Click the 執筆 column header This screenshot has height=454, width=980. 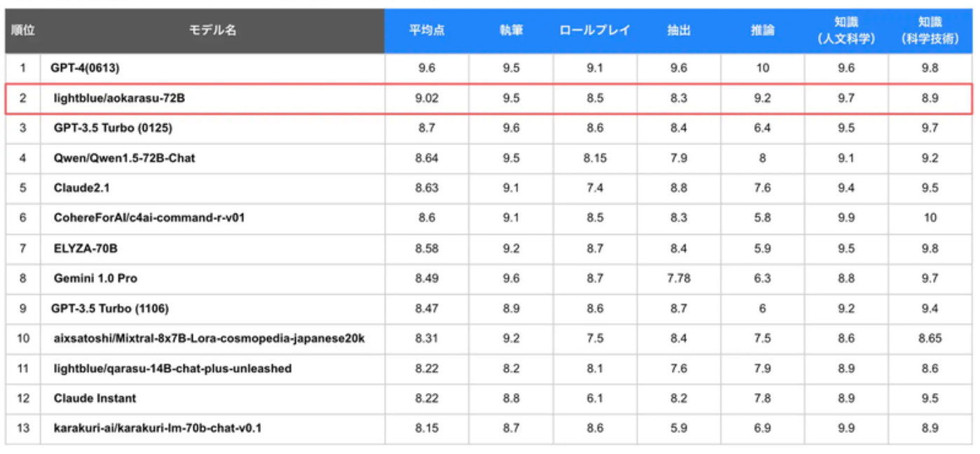point(511,31)
